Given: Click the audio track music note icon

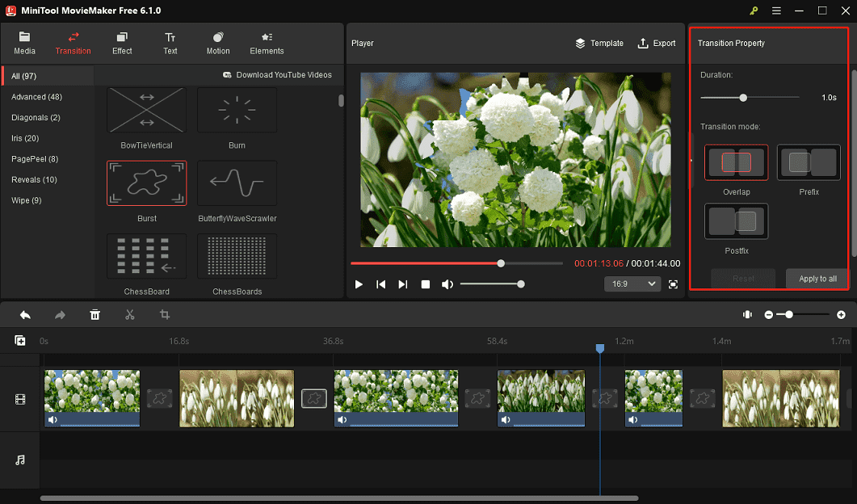Looking at the screenshot, I should pyautogui.click(x=20, y=460).
